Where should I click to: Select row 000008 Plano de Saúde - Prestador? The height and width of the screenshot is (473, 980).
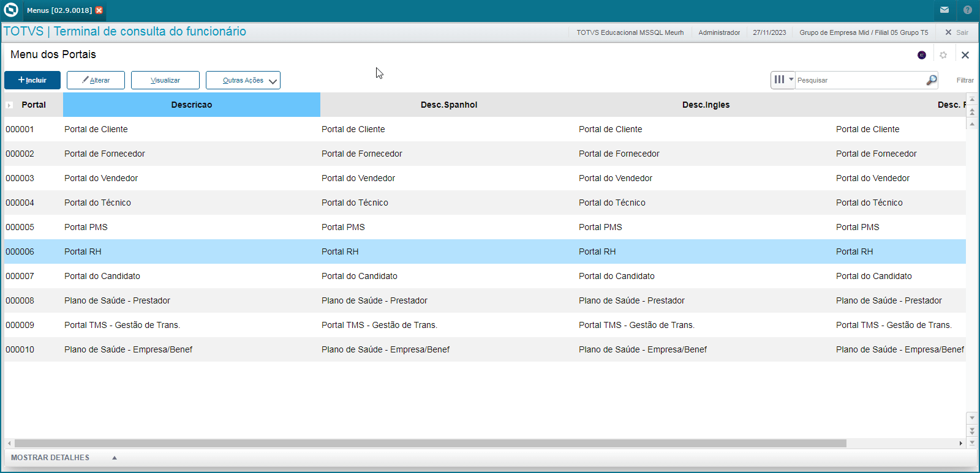[485, 300]
